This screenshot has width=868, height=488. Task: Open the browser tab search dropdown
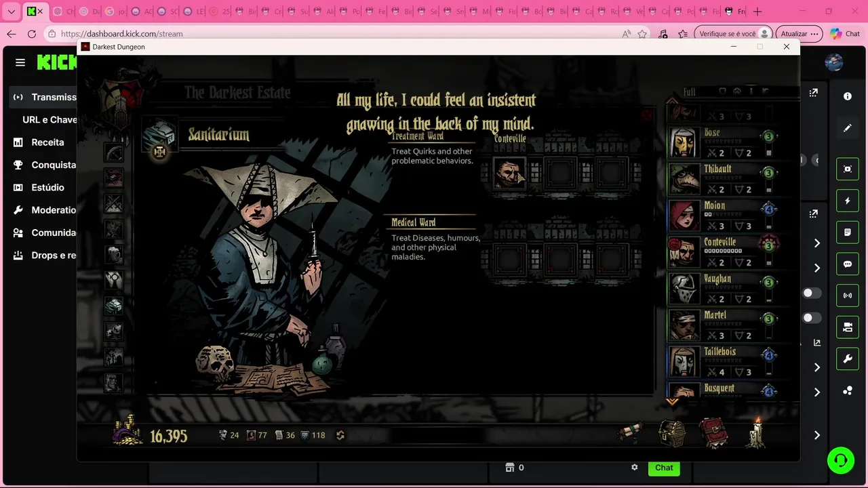point(12,12)
